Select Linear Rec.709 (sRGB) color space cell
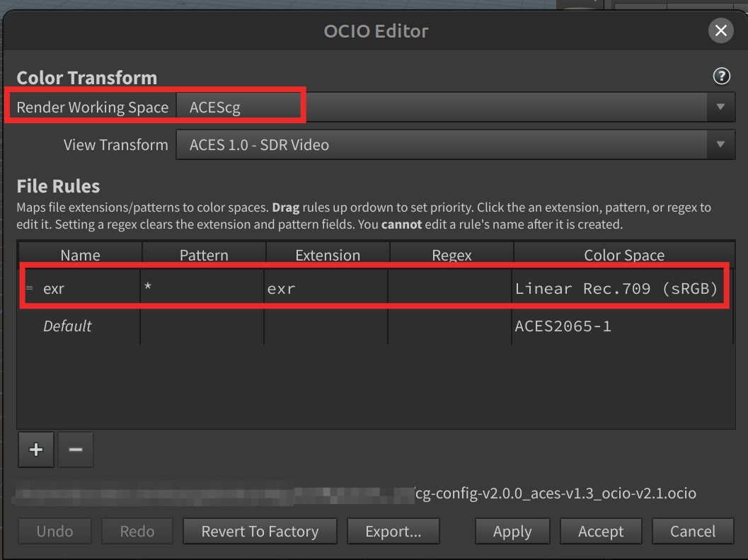 [617, 288]
